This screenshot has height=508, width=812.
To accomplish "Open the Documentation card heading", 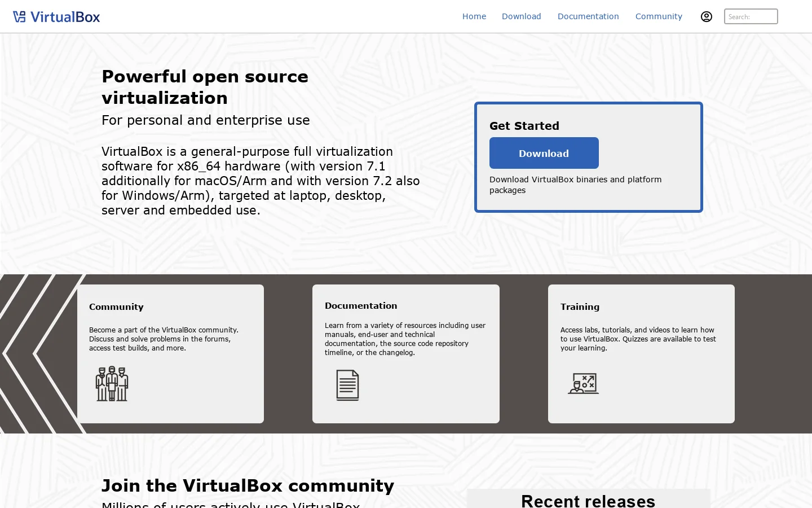I will click(x=361, y=305).
